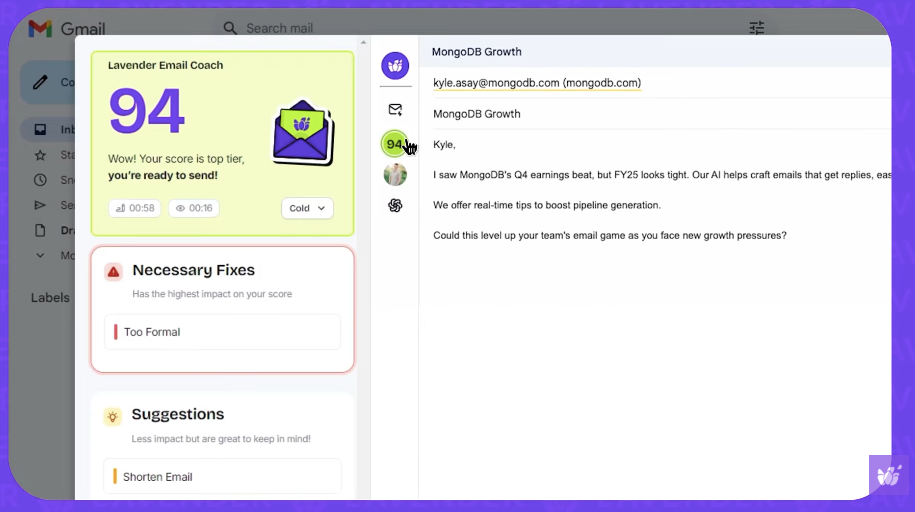Viewport: 915px width, 512px height.
Task: Click the Necessary Fixes warning icon
Action: point(113,271)
